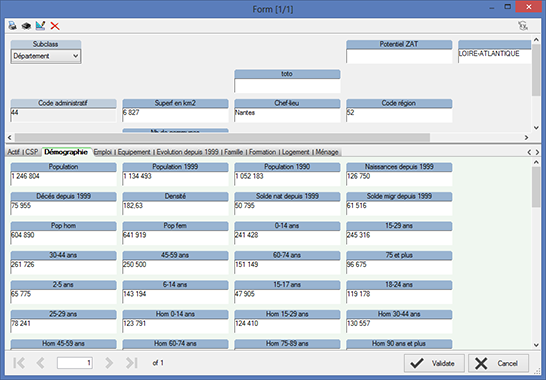Click the Population 1990 field

coord(287,179)
